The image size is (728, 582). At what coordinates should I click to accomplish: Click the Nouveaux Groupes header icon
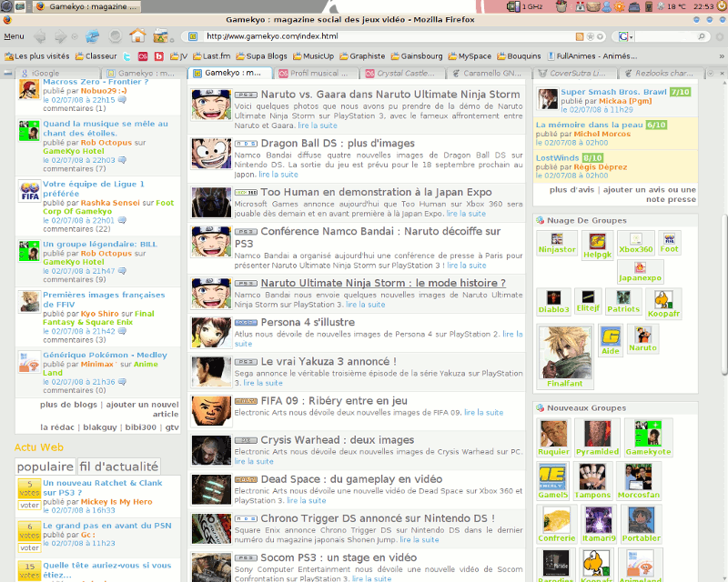pos(540,407)
